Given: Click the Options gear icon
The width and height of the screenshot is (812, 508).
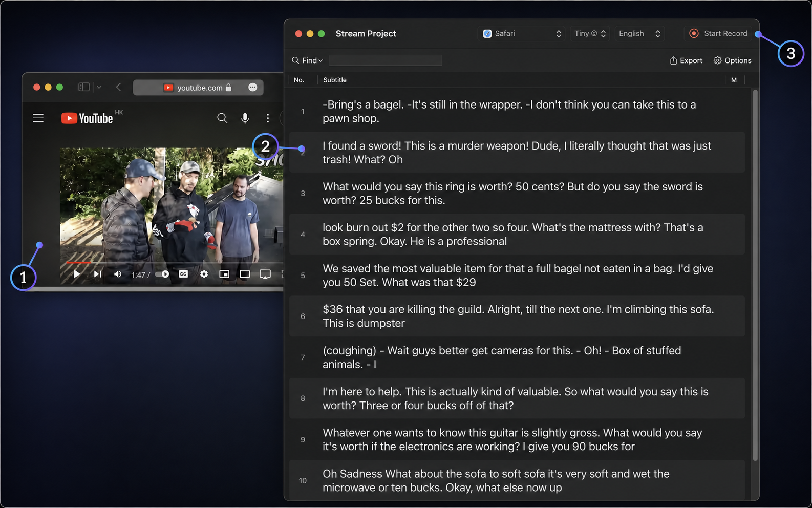Looking at the screenshot, I should [x=718, y=60].
